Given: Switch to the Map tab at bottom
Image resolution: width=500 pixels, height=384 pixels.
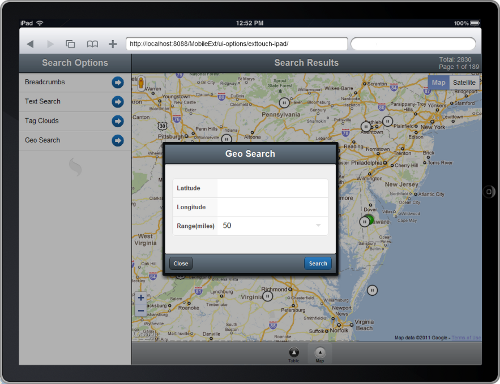Looking at the screenshot, I should point(320,355).
